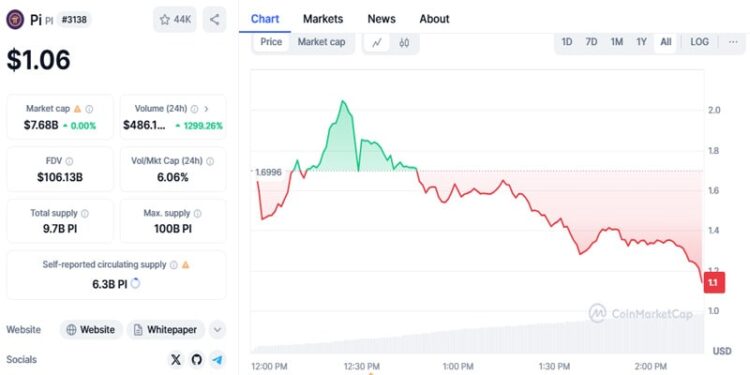Screen dimensions: 750x375
Task: Click the warning icon beside circulating supply
Action: [186, 265]
